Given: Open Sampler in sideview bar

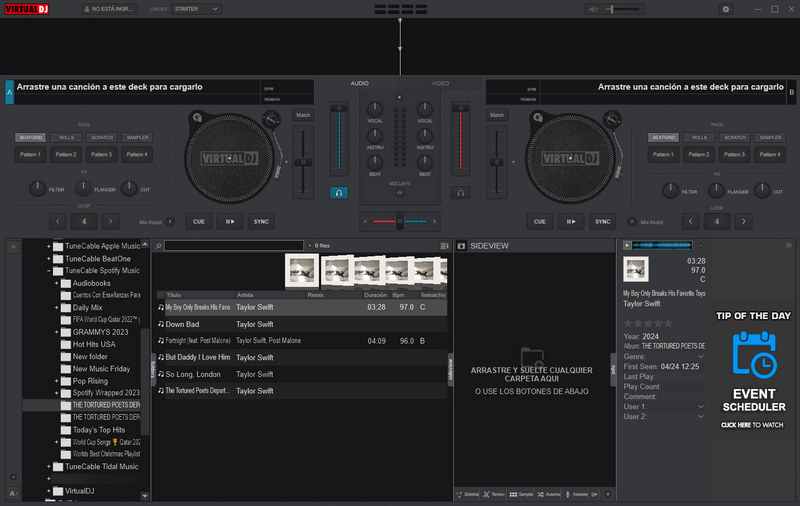Looking at the screenshot, I should (x=521, y=494).
